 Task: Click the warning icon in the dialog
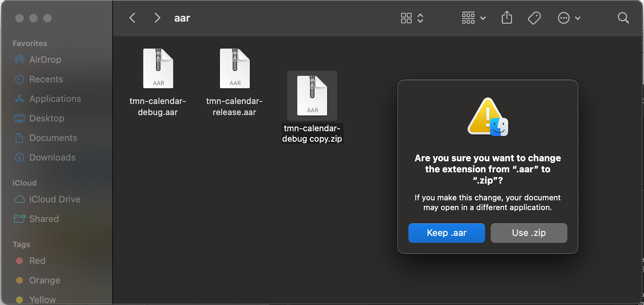(x=488, y=117)
